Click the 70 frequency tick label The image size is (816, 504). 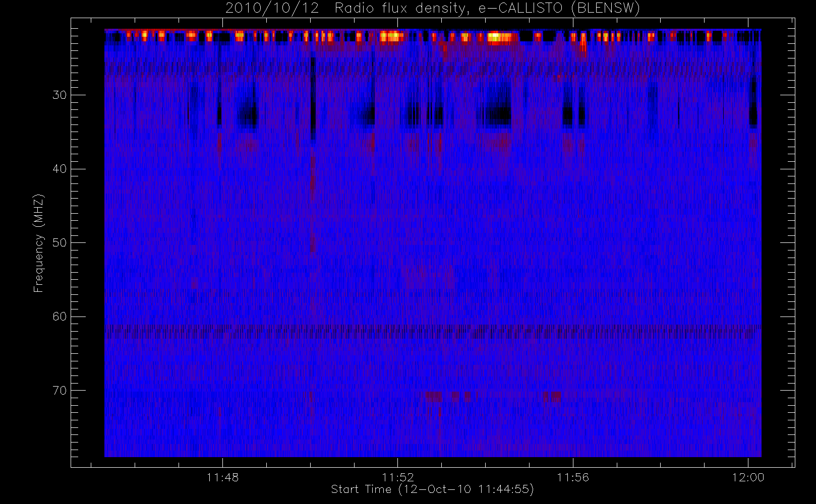pos(60,391)
